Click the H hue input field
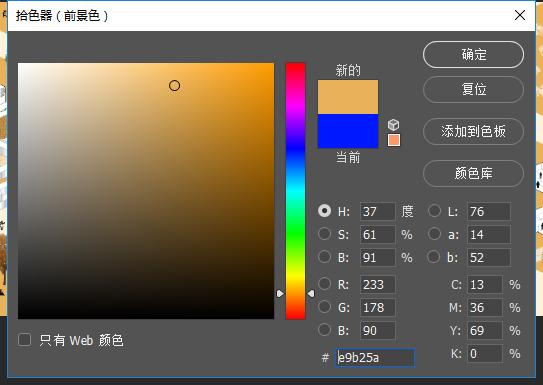543x385 pixels. (377, 211)
